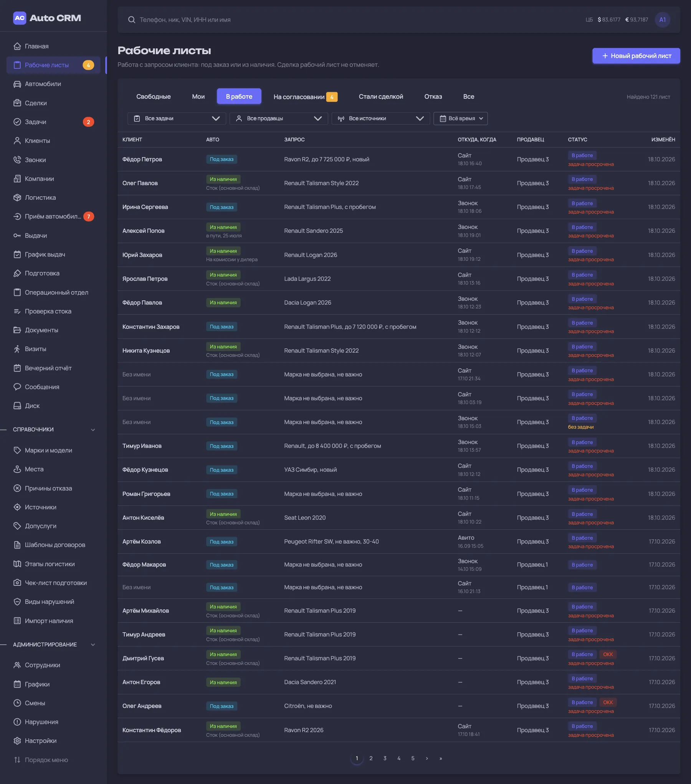Click the Причины отказа icon
Viewport: 691px width, 784px height.
coord(17,488)
